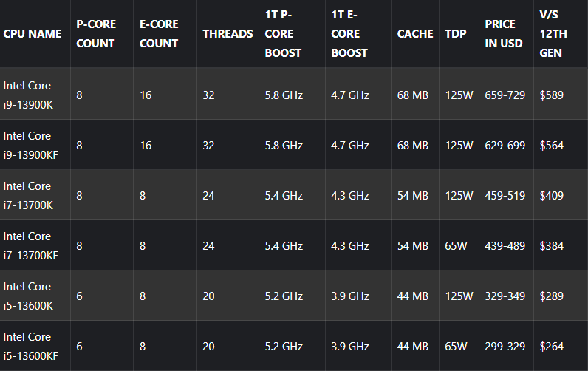Image resolution: width=588 pixels, height=371 pixels.
Task: Click the CPU NAME column header
Action: pyautogui.click(x=33, y=34)
